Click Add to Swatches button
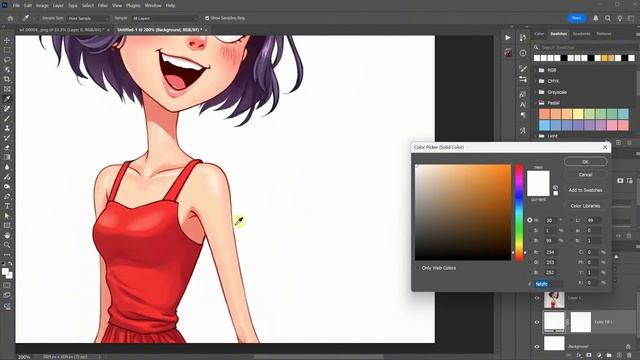 click(x=585, y=190)
